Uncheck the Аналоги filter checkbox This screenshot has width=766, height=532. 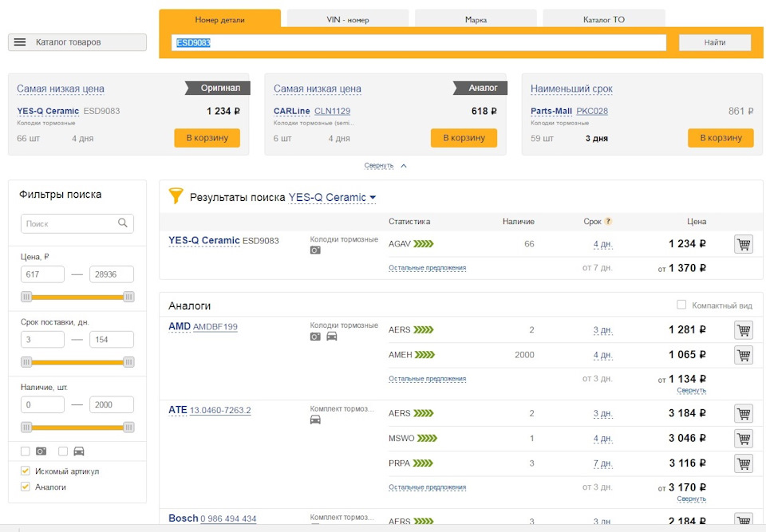(x=26, y=487)
